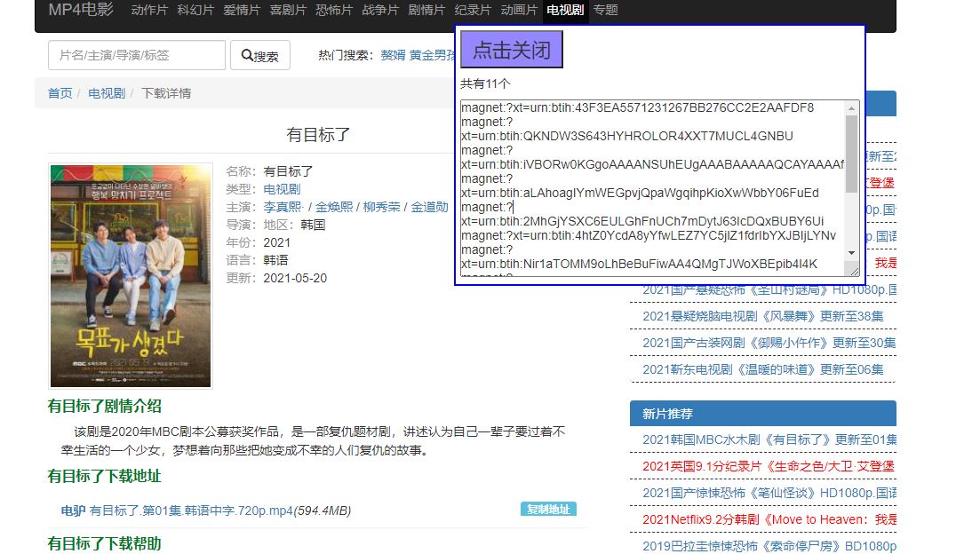This screenshot has height=554, width=980.
Task: Navigate to 首页 in the breadcrumb
Action: (x=60, y=93)
